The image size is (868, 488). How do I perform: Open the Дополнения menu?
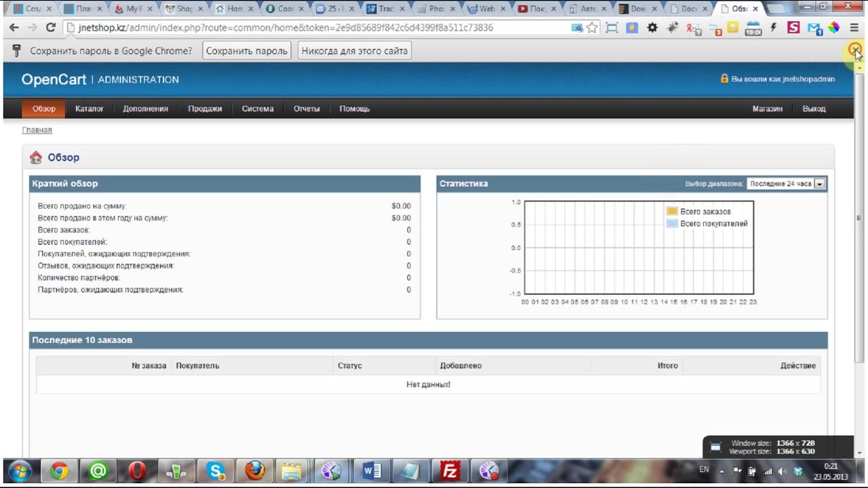coord(146,108)
